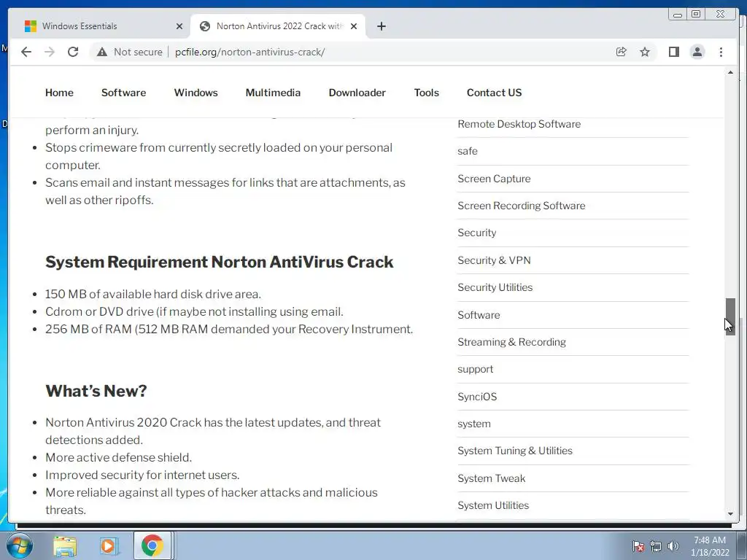Open the volume speaker tray icon
The height and width of the screenshot is (560, 747).
tap(673, 546)
